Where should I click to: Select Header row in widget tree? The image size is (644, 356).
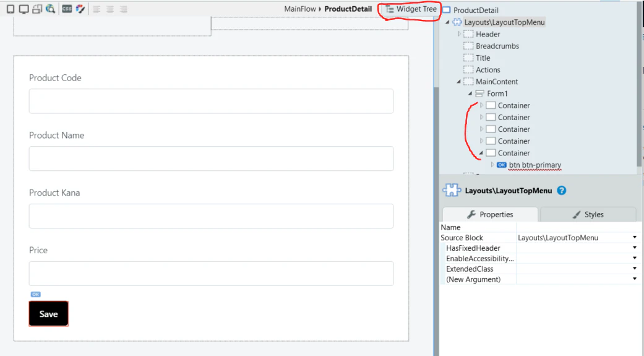click(x=488, y=34)
